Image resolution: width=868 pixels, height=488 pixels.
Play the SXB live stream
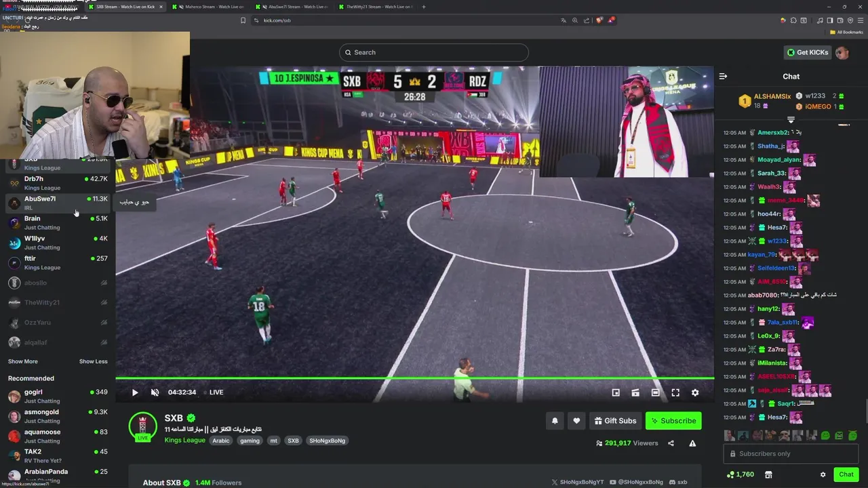pyautogui.click(x=135, y=392)
